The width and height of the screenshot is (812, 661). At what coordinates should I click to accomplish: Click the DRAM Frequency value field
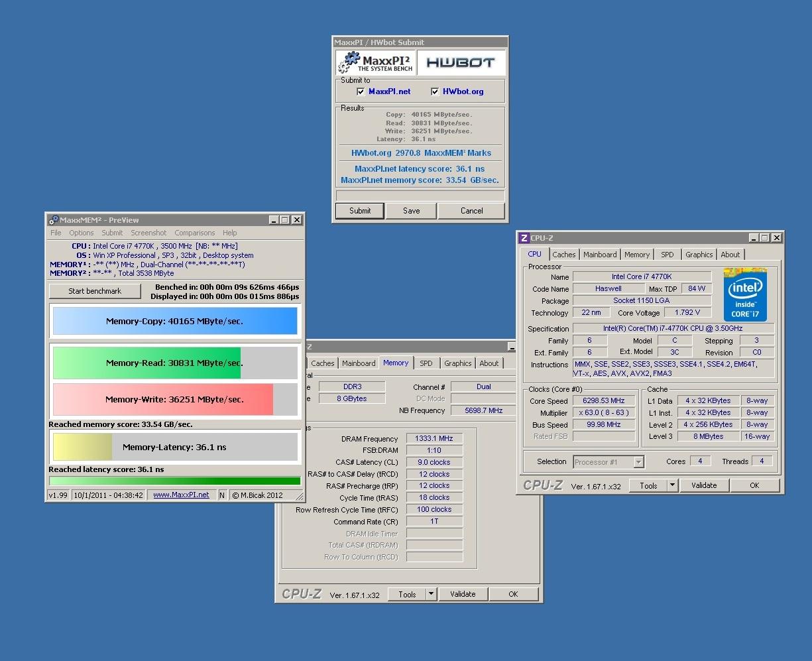(434, 439)
